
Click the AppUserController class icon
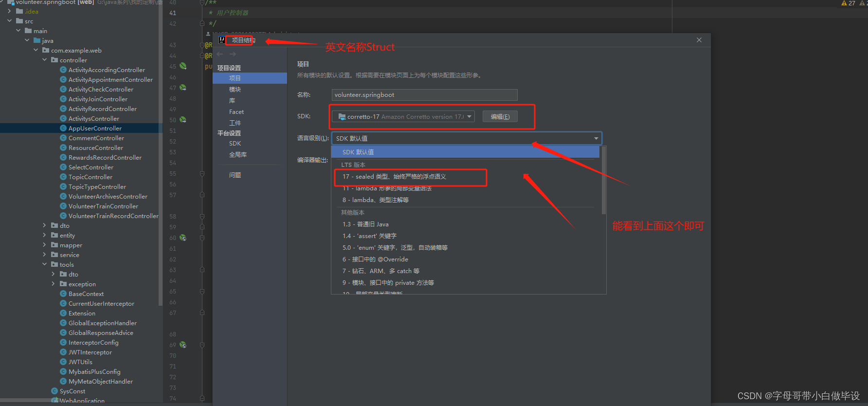click(x=63, y=129)
